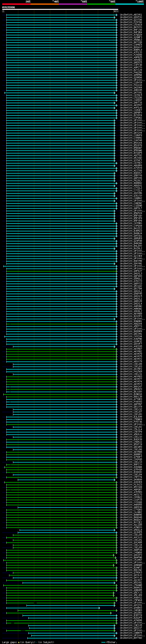Select hit label UniRef100_P46286
Image resolution: width=146 pixels, height=644 pixels.
click(131, 72)
